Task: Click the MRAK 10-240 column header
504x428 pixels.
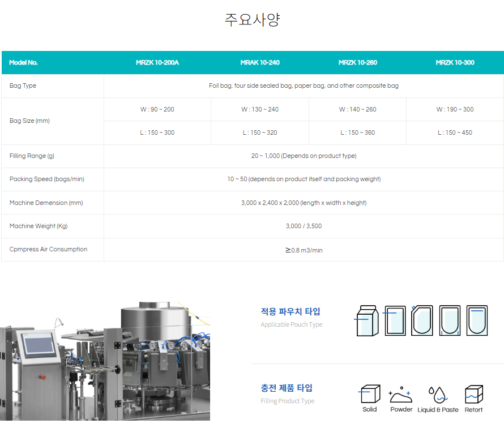Action: coord(260,63)
